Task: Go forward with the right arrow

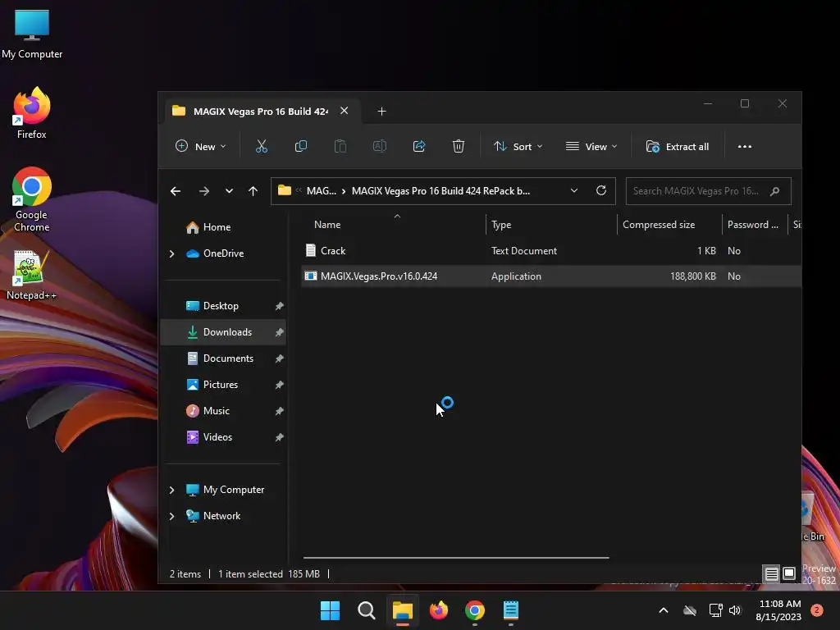Action: [x=204, y=191]
